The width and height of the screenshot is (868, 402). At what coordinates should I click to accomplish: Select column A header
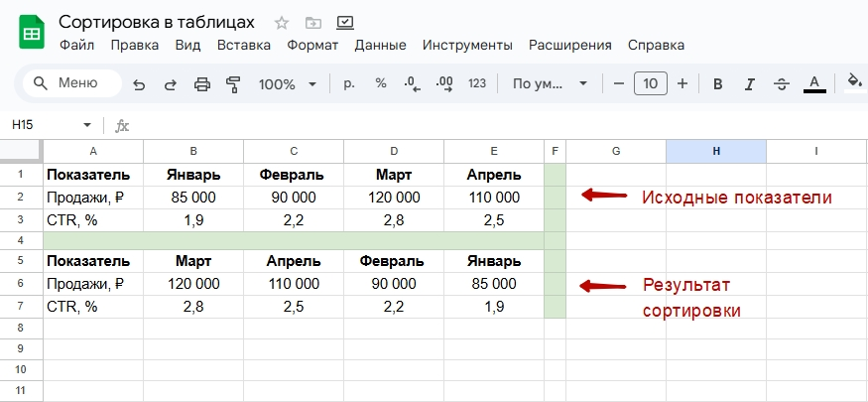coord(93,151)
